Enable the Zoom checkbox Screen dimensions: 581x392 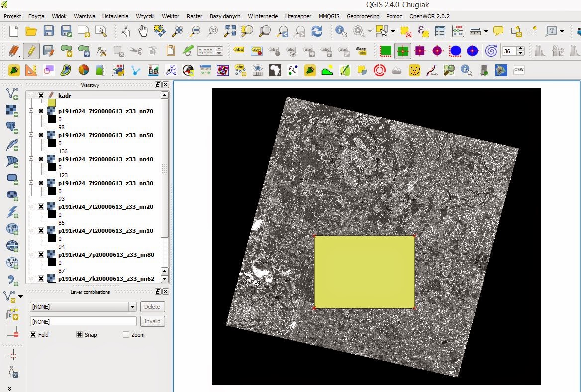[126, 335]
